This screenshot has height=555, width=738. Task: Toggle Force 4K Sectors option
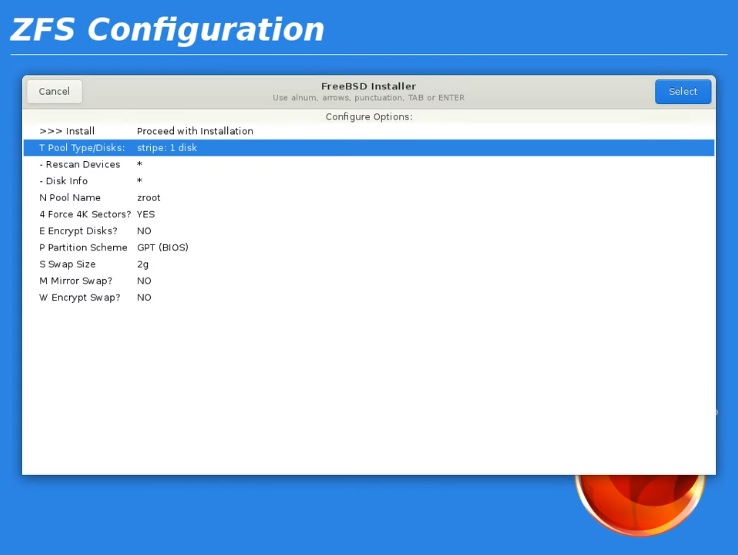click(x=85, y=214)
